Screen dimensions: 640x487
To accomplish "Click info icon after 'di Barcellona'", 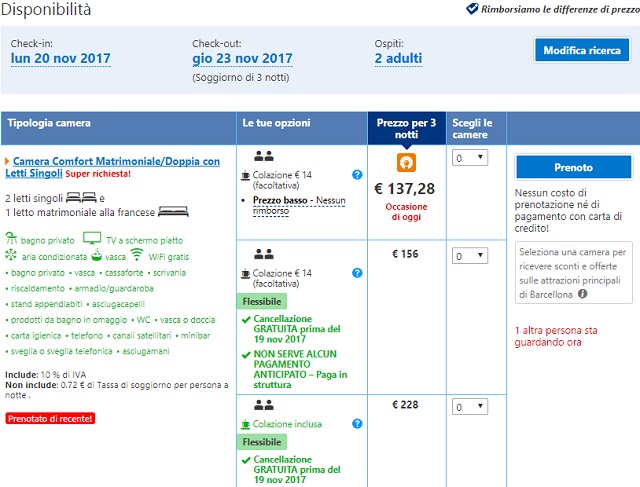I will [582, 294].
